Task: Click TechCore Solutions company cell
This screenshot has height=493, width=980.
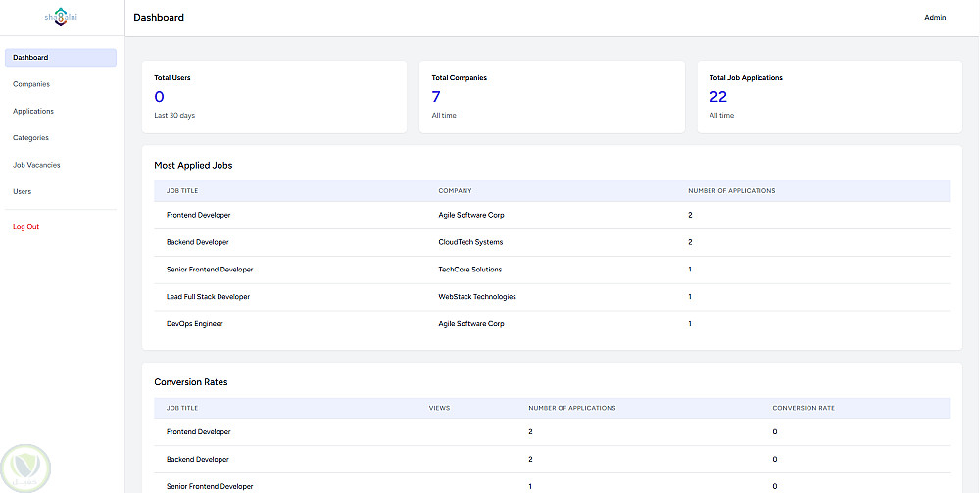Action: coord(470,270)
